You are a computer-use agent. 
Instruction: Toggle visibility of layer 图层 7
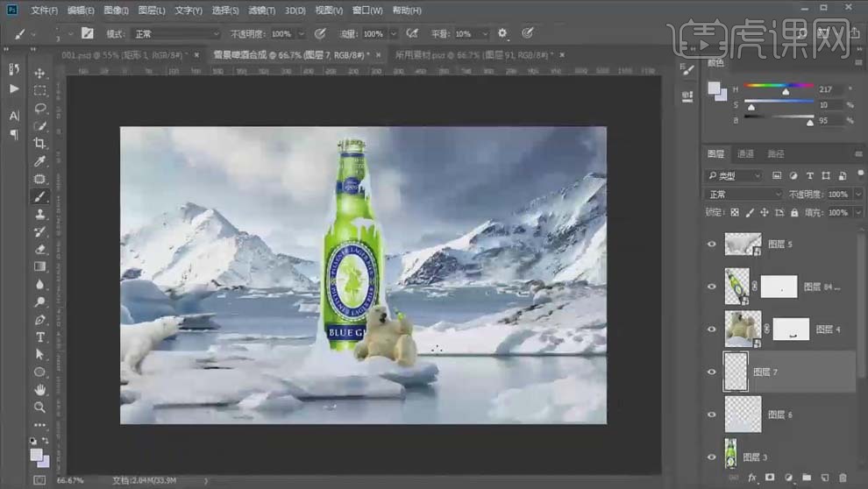click(712, 372)
